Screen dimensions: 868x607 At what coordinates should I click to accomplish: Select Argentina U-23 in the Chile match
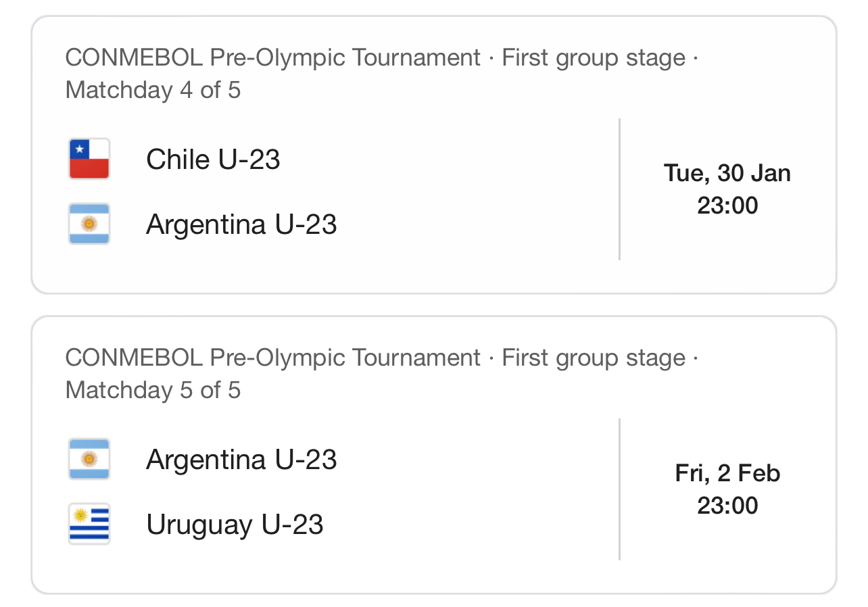tap(241, 224)
